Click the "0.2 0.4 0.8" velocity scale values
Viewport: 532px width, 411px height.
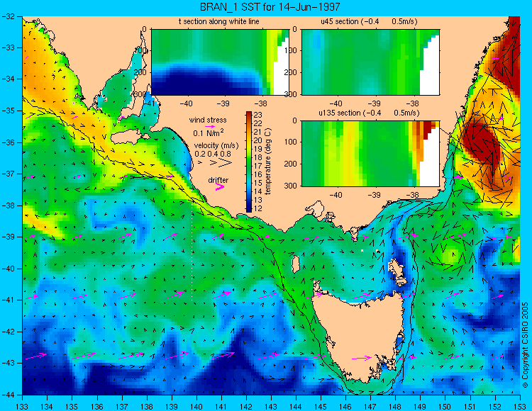pos(212,154)
